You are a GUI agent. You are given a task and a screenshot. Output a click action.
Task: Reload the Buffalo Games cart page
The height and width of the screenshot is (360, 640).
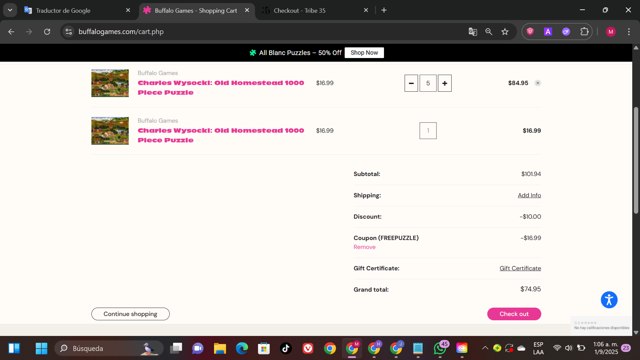point(47,31)
